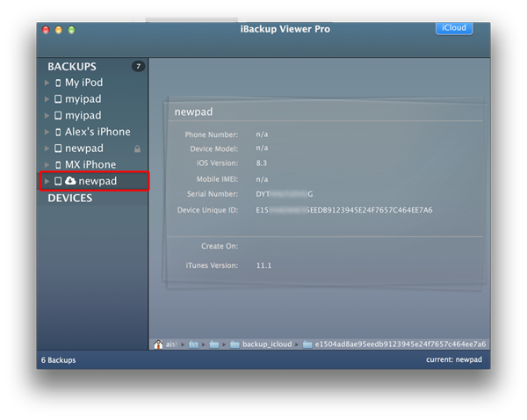Close the iBackup Viewer Pro window
Viewport: 527px width, 420px height.
[x=46, y=30]
